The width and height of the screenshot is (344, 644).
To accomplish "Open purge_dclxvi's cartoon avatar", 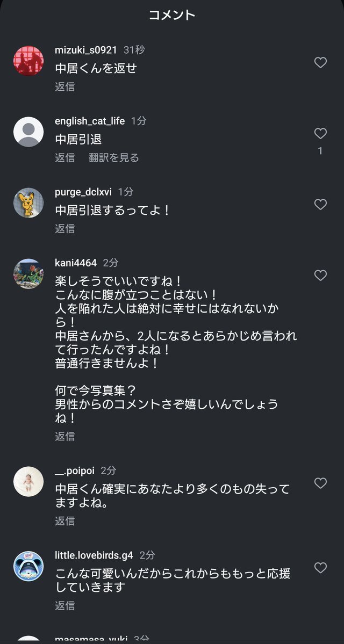I will [28, 202].
